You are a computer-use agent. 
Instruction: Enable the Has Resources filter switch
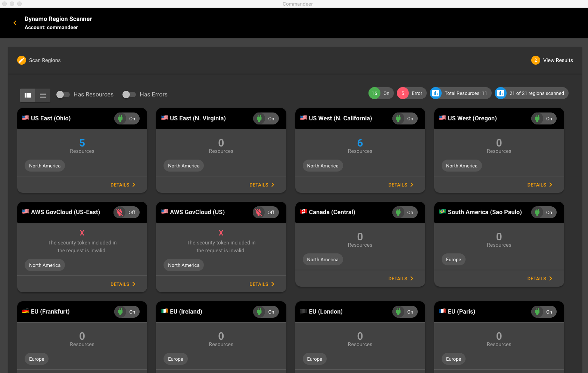click(63, 95)
